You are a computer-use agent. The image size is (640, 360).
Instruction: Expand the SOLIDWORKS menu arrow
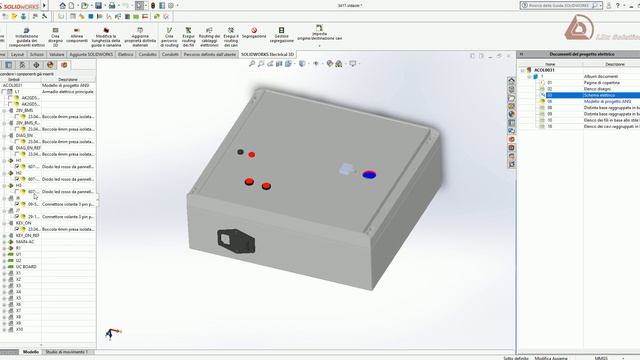click(44, 6)
